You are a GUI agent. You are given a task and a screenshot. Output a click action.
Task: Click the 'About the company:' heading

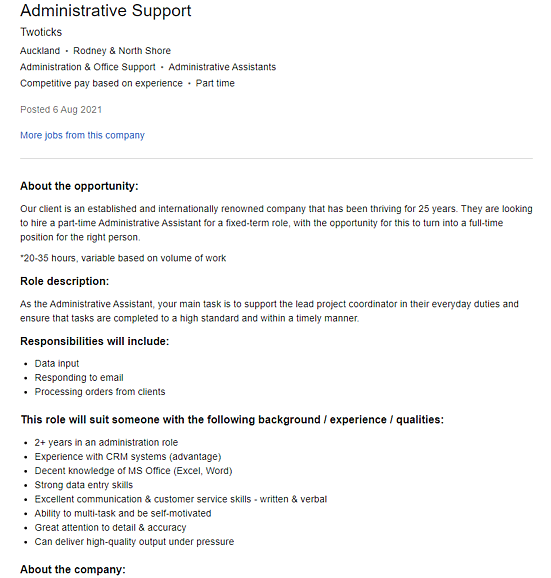click(73, 569)
